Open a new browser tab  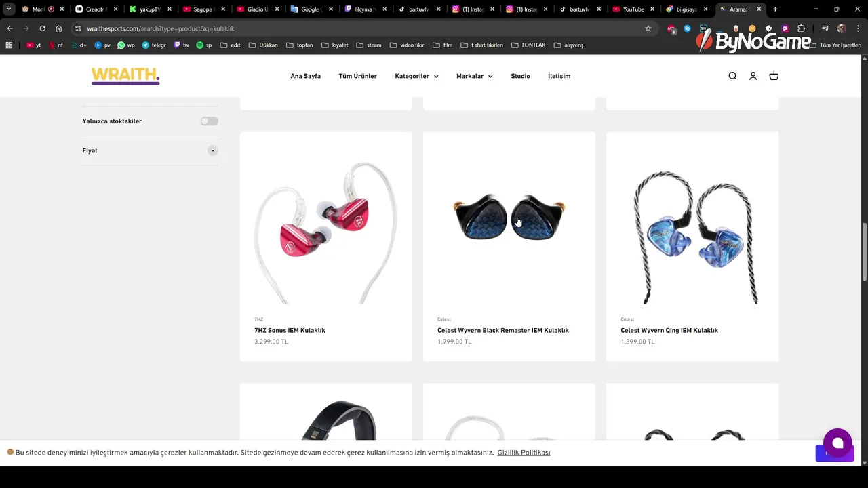(775, 9)
